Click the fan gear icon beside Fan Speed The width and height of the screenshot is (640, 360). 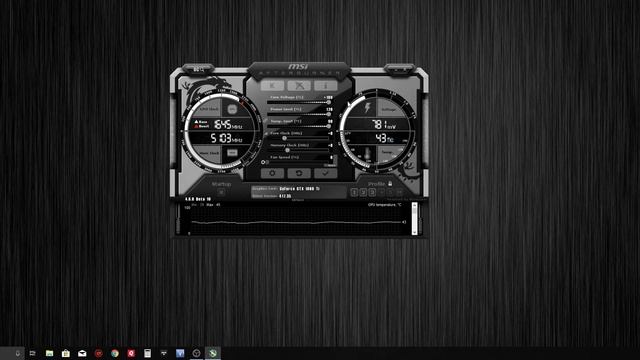tap(263, 162)
